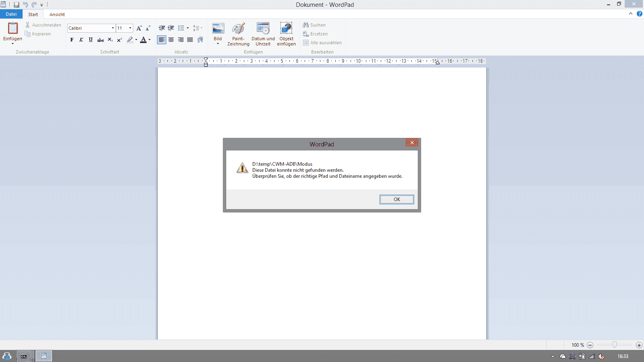
Task: Click Kopieren (copy)
Action: (38, 34)
